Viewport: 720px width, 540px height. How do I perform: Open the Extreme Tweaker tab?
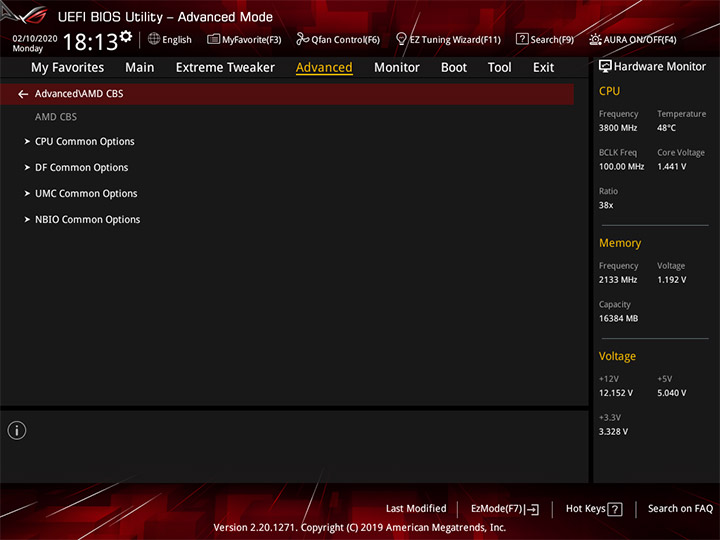pos(225,68)
